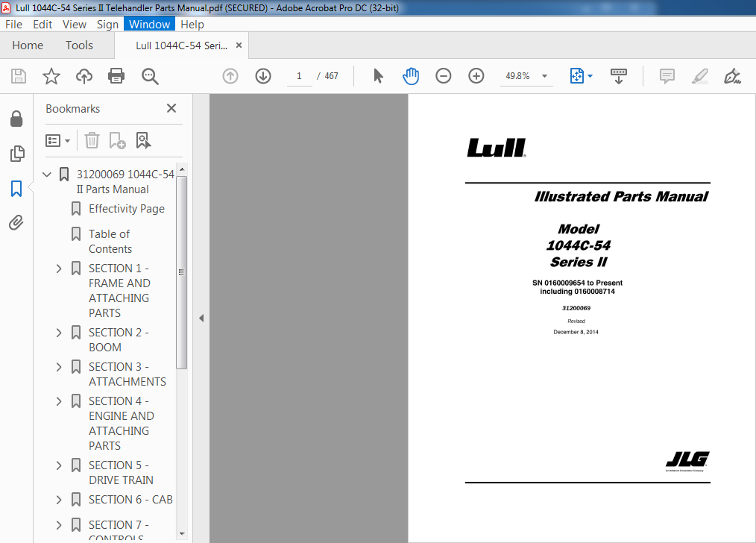
Task: Go to next page arrow
Action: tap(263, 76)
